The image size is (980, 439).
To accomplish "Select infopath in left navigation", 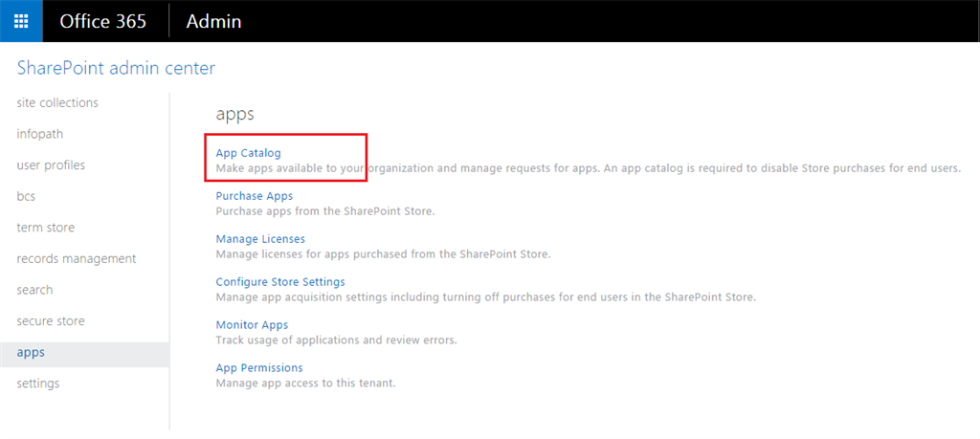I will coord(40,134).
